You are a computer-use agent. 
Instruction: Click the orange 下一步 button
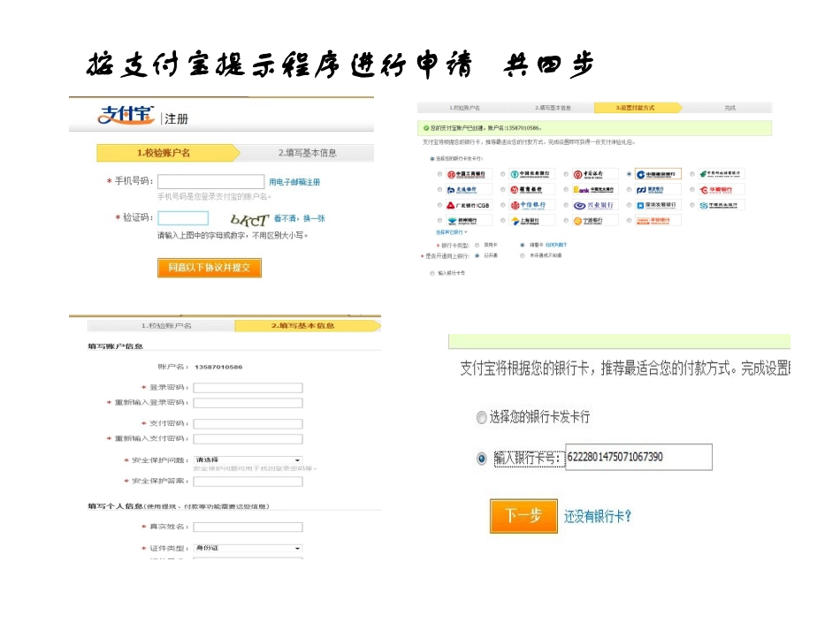(x=523, y=516)
